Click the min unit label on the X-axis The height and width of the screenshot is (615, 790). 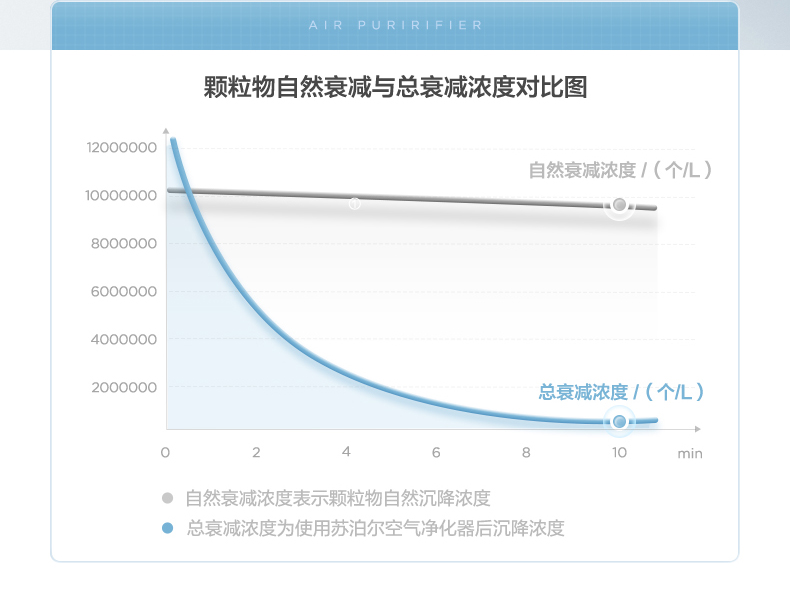click(690, 453)
